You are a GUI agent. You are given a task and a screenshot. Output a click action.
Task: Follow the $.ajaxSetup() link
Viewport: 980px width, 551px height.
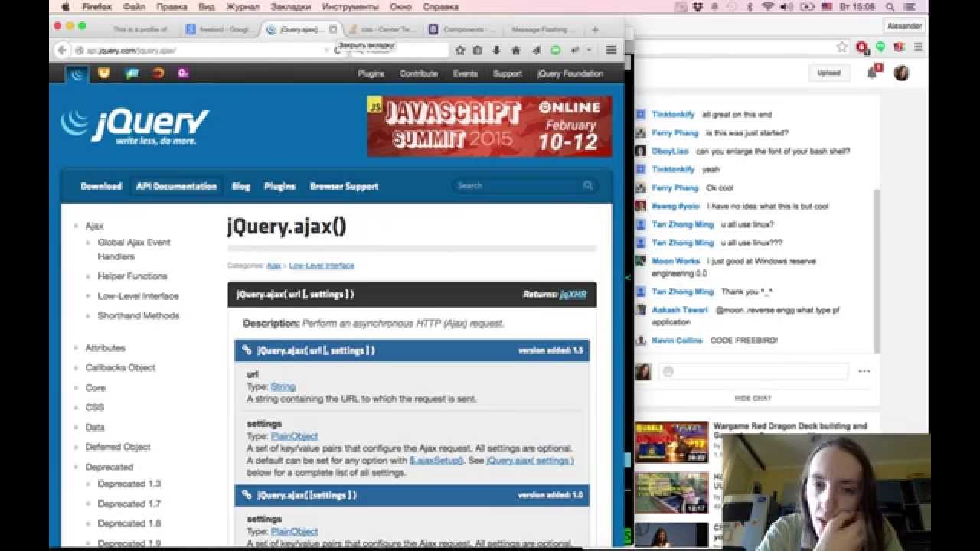(436, 461)
